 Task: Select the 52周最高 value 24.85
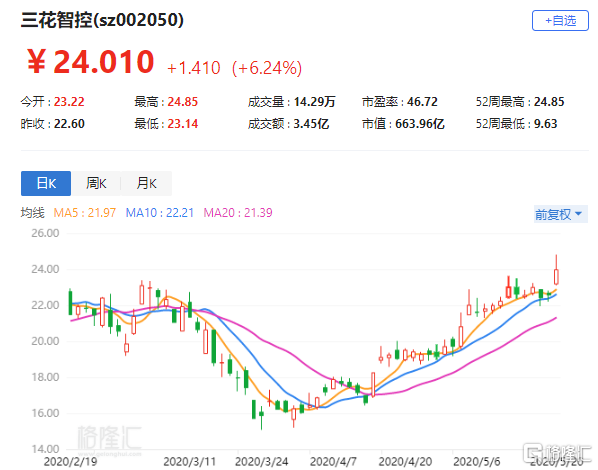549,102
